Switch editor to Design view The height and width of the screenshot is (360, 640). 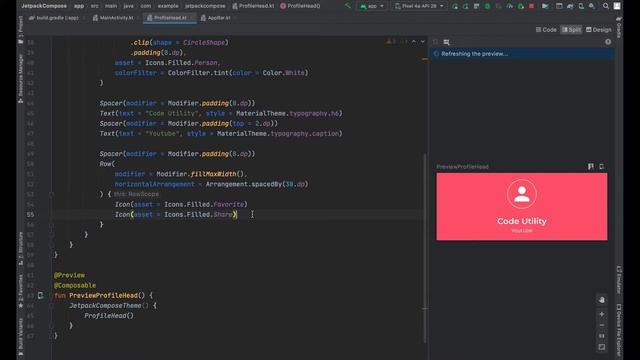click(x=598, y=29)
